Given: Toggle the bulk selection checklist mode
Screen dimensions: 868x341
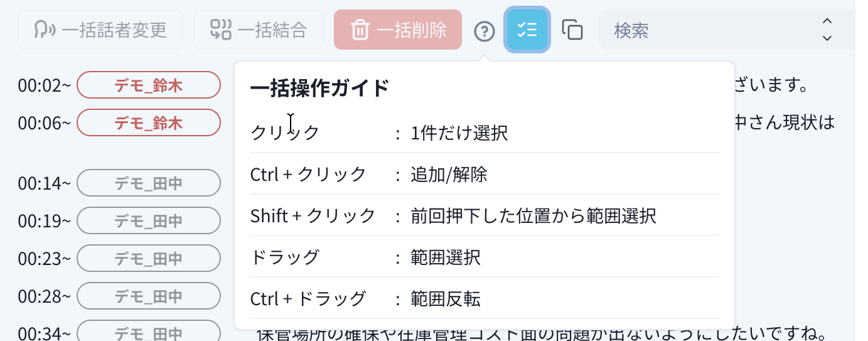Looking at the screenshot, I should 527,30.
